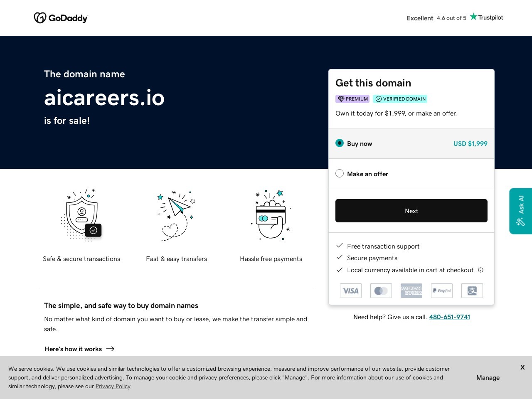
Task: Open the Trustpilot rating link
Action: [x=454, y=18]
